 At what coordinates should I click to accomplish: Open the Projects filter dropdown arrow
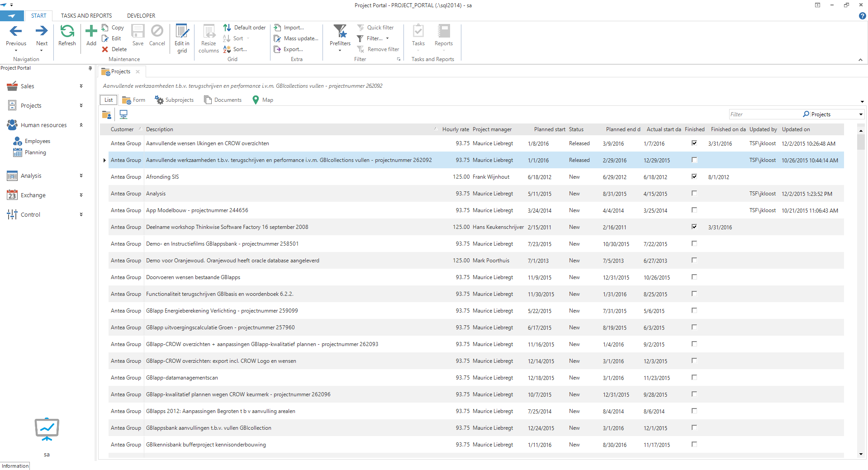[860, 114]
